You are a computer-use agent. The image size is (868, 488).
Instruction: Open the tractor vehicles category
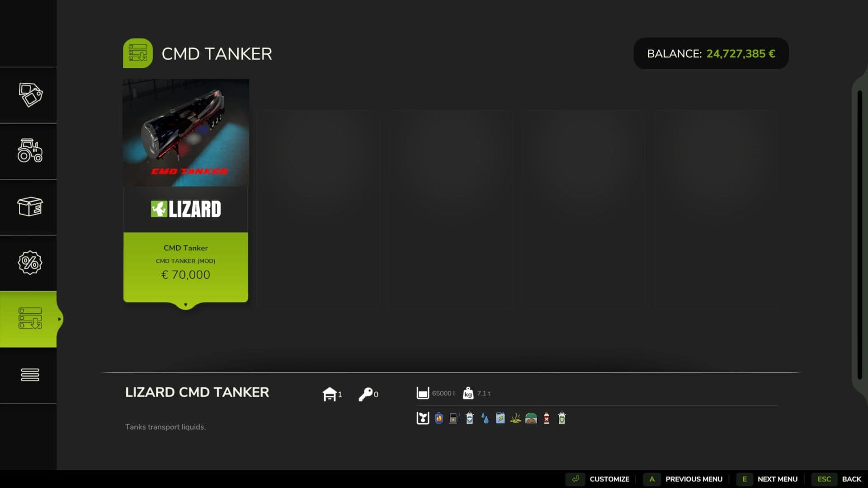pyautogui.click(x=30, y=151)
